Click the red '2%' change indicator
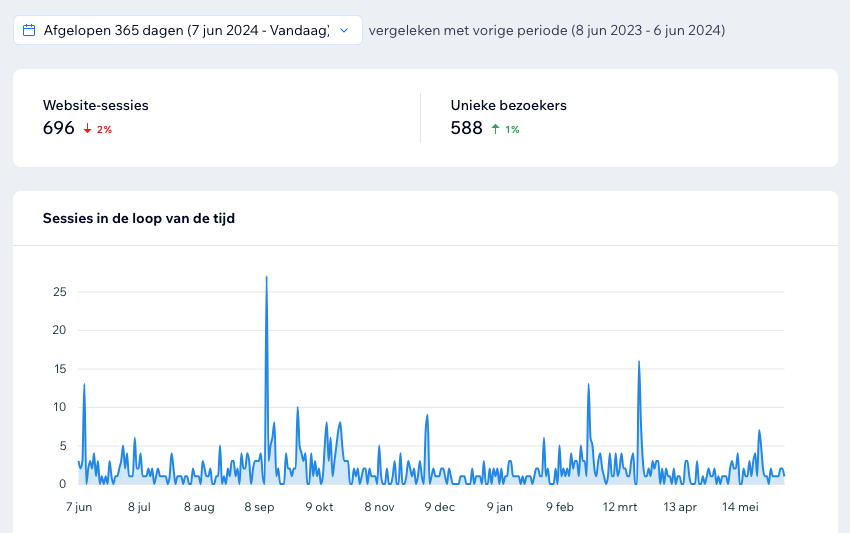This screenshot has width=850, height=533. 105,130
